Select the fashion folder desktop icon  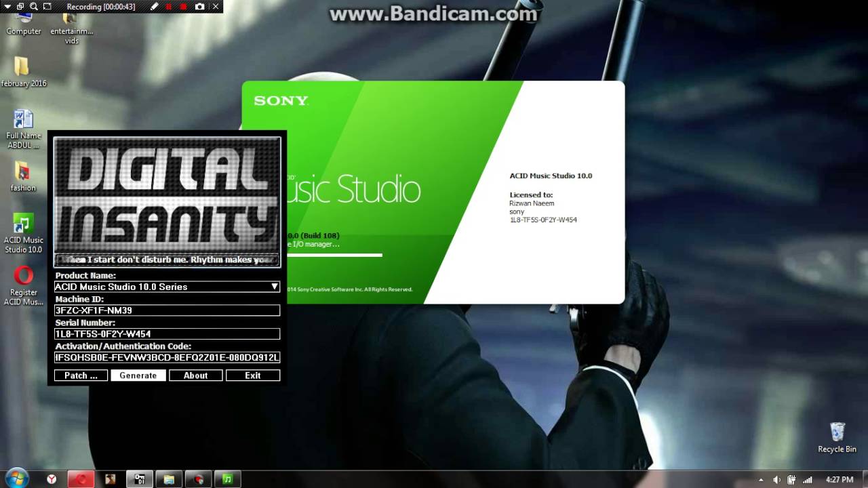click(23, 177)
